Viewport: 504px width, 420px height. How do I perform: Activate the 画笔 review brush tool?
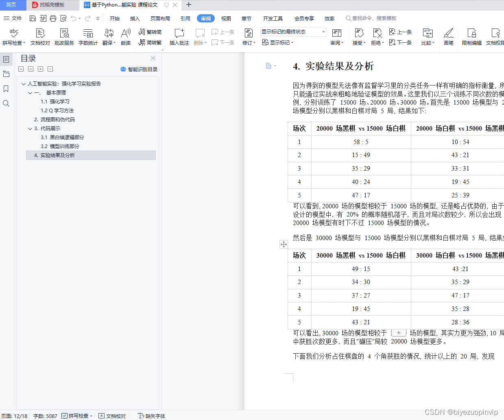point(448,37)
